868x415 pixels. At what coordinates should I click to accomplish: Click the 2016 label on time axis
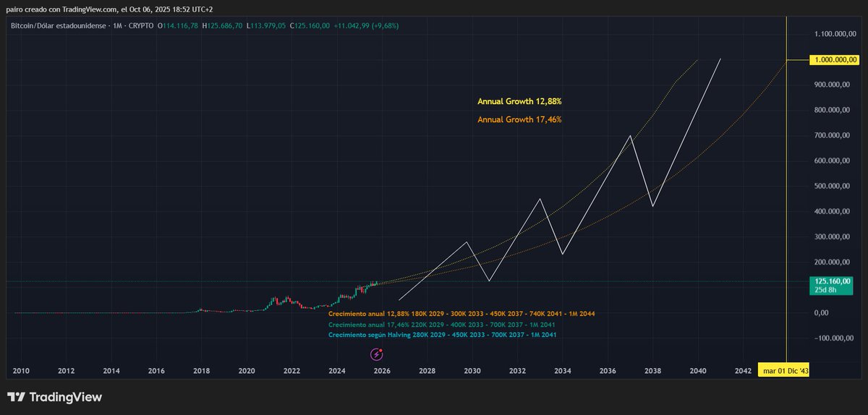(156, 371)
